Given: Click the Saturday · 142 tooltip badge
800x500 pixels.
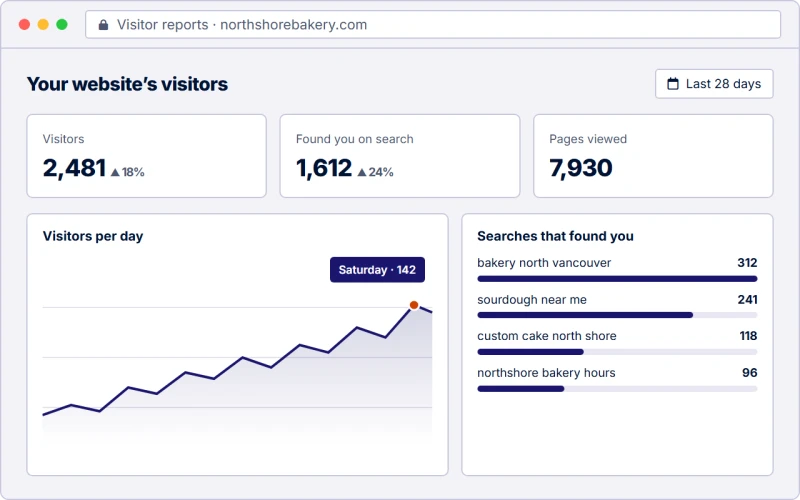Looking at the screenshot, I should tap(377, 269).
